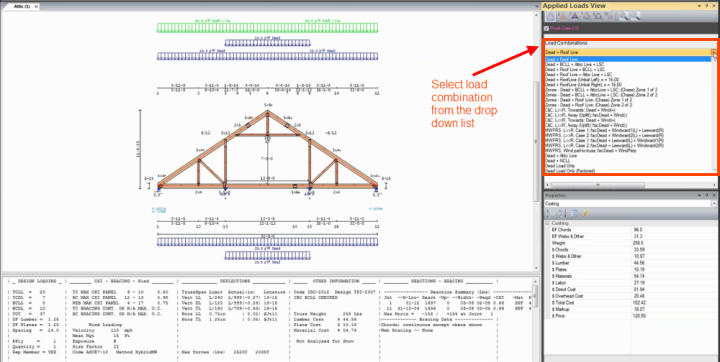
Task: Click the alphabetical sort icon in Properties toolbar
Action: (561, 214)
